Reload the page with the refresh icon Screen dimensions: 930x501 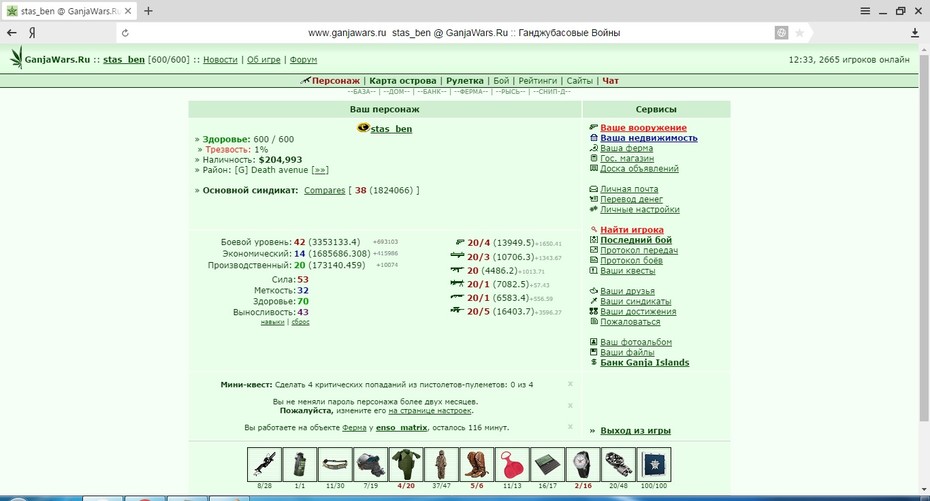[x=125, y=33]
